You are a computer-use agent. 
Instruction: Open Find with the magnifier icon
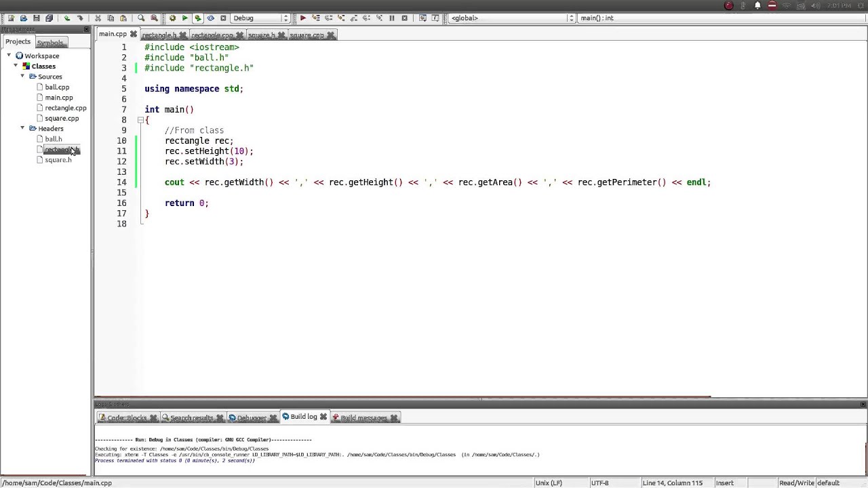click(x=141, y=18)
